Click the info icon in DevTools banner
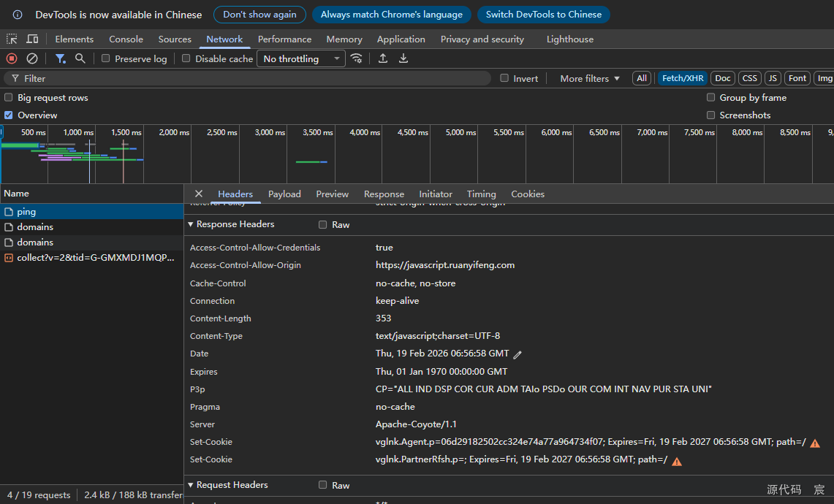 pyautogui.click(x=18, y=15)
